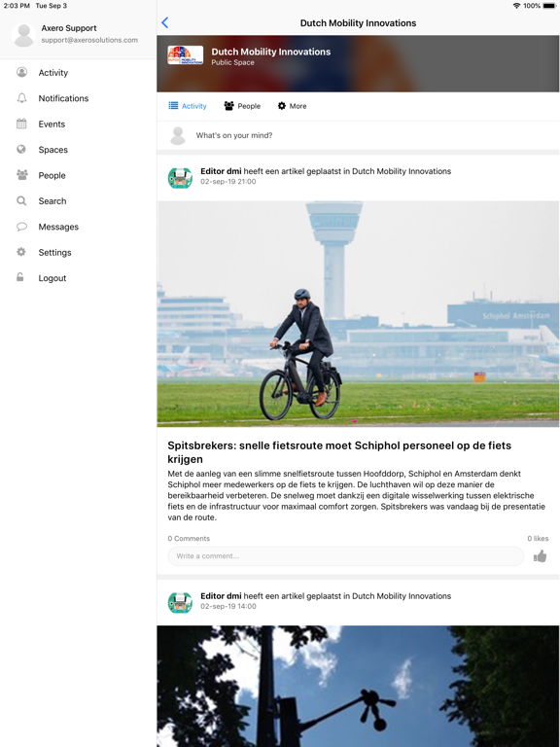Click the Dutch Mobility Innovations space logo
The width and height of the screenshot is (560, 747).
[186, 55]
